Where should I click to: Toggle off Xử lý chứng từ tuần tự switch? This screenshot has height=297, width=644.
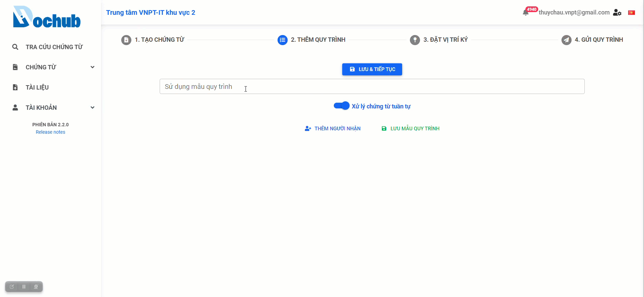point(342,106)
